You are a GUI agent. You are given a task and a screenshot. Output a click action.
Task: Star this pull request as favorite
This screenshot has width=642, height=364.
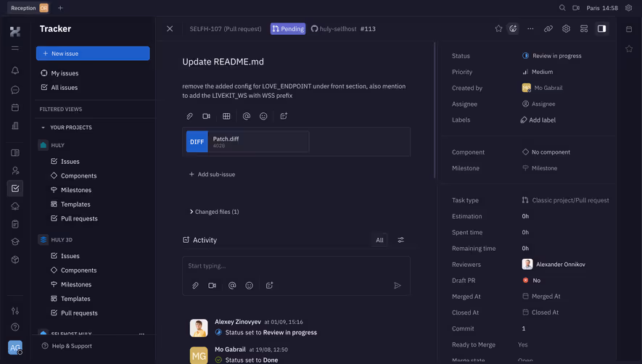(498, 29)
